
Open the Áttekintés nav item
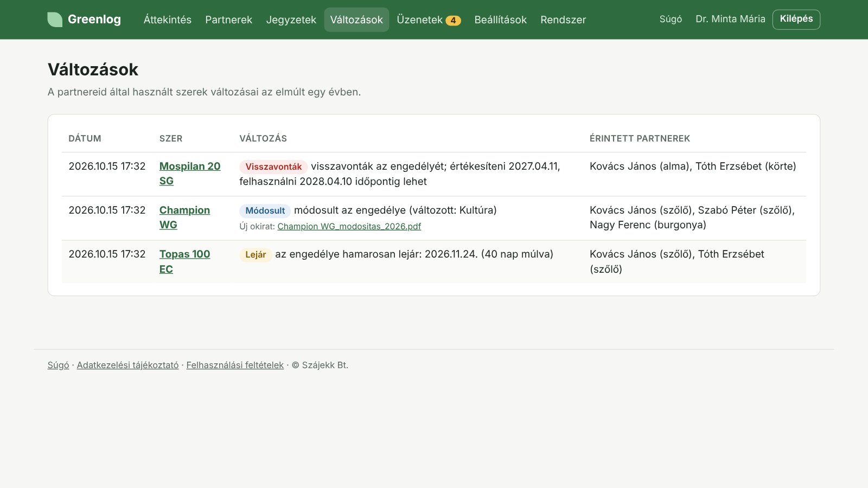tap(168, 20)
